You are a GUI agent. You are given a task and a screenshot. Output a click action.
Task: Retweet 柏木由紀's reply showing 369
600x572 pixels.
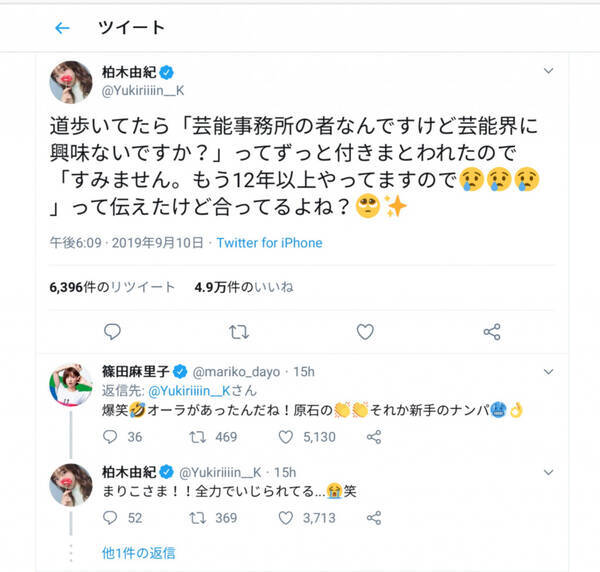click(x=197, y=518)
